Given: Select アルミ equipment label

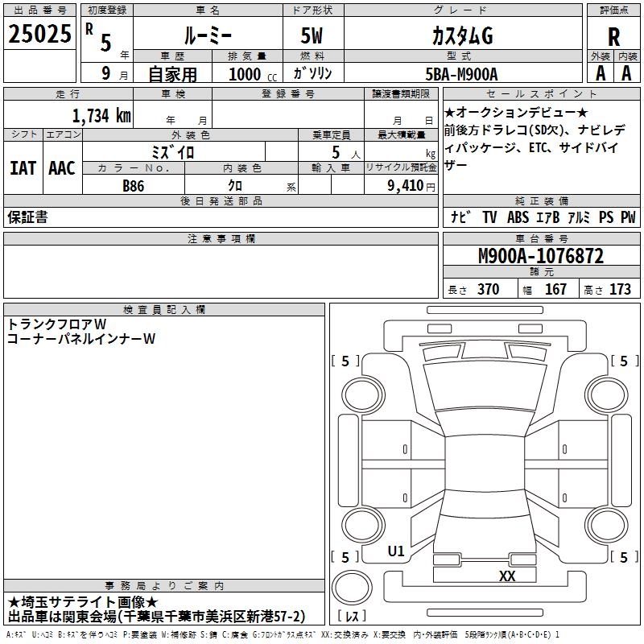Looking at the screenshot, I should point(579,217).
